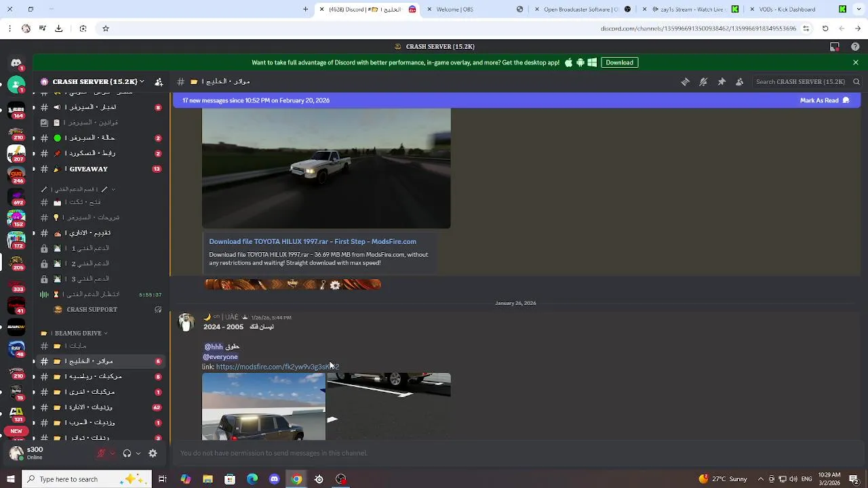Open Threads icon in channel header
The width and height of the screenshot is (868, 488).
click(x=686, y=81)
